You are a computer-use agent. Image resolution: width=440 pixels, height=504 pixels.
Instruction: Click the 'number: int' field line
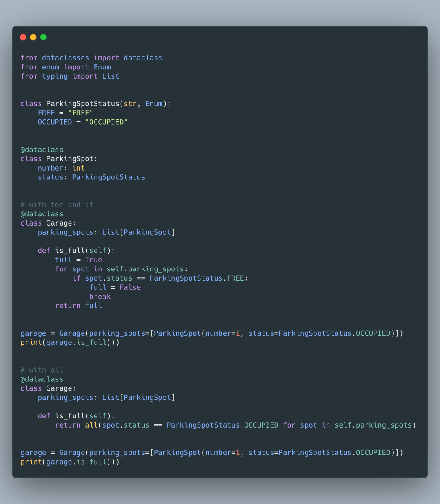61,168
